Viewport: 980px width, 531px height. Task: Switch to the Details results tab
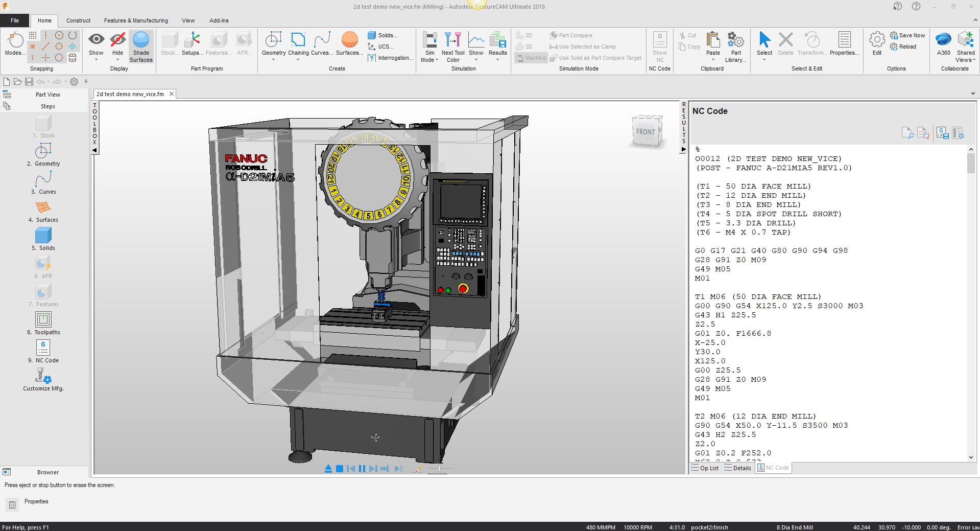(738, 468)
